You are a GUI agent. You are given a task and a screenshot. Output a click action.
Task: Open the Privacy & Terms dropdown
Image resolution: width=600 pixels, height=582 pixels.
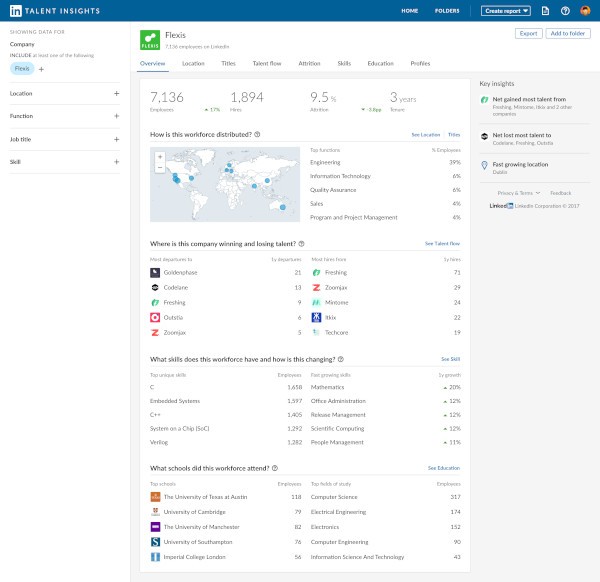pyautogui.click(x=518, y=193)
